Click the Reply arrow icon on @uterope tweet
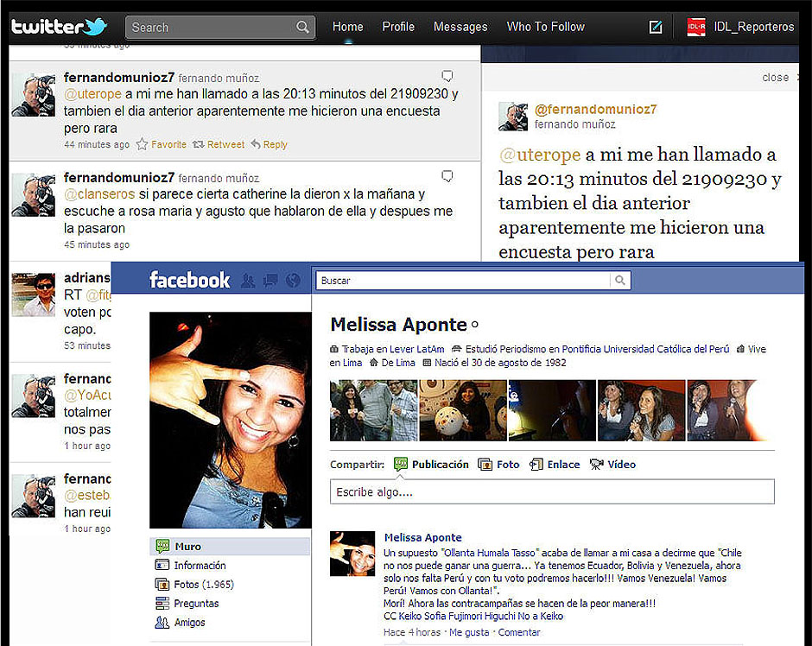This screenshot has height=646, width=812. point(256,144)
